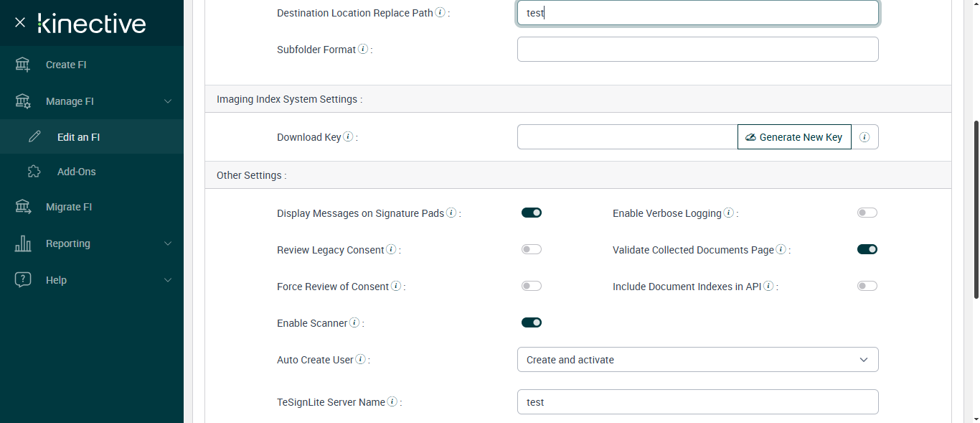Enable the Verbose Logging toggle
The image size is (980, 423).
tap(867, 213)
